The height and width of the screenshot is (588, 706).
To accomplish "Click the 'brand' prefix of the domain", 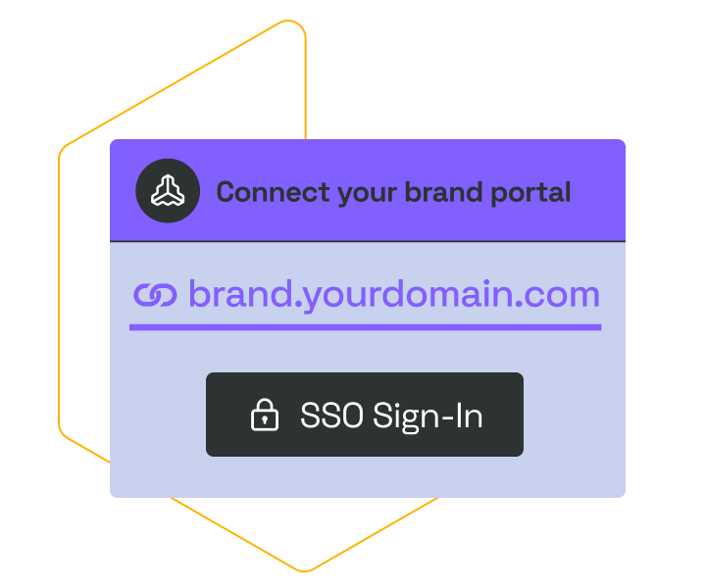I will [x=240, y=293].
